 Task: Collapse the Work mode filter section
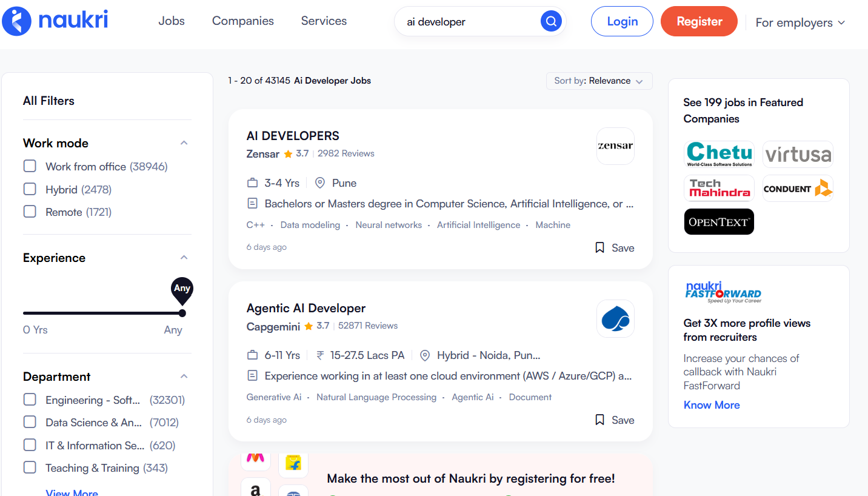click(x=184, y=142)
